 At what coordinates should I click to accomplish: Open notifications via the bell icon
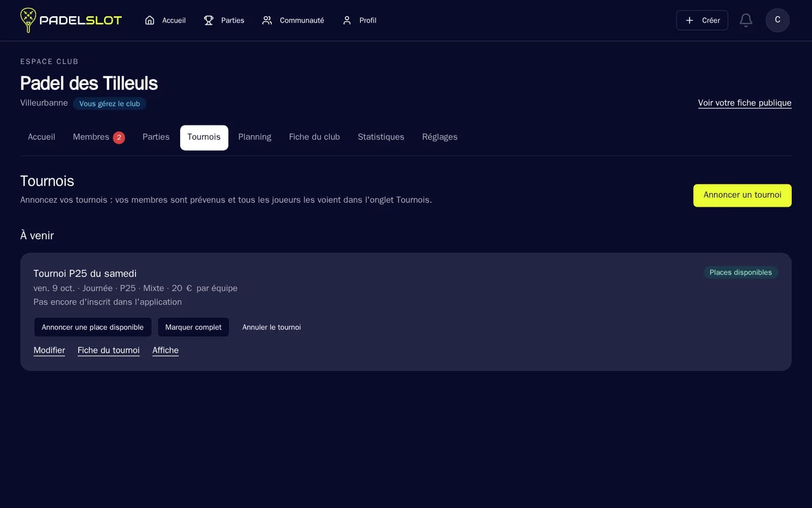[x=746, y=20]
